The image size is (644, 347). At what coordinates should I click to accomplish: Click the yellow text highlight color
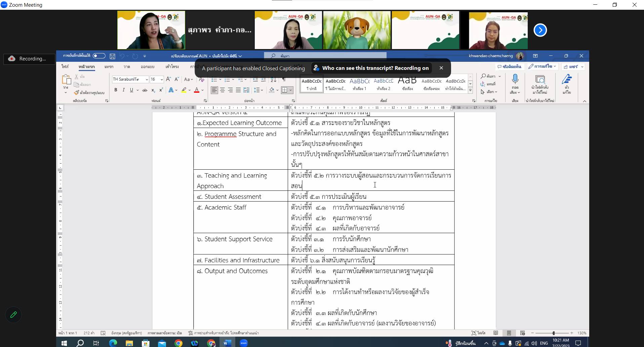point(184,90)
